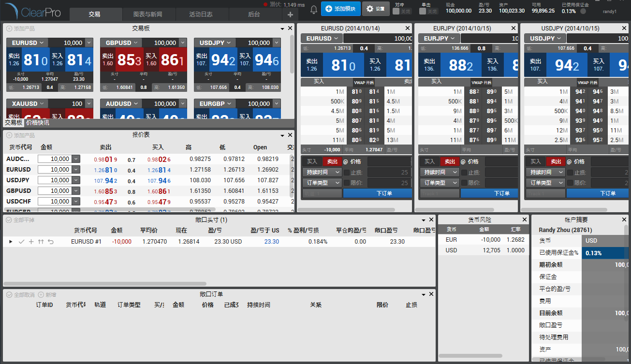Expand EURUSD #1 position row triangle
Viewport: 631px width, 364px height.
(11, 242)
